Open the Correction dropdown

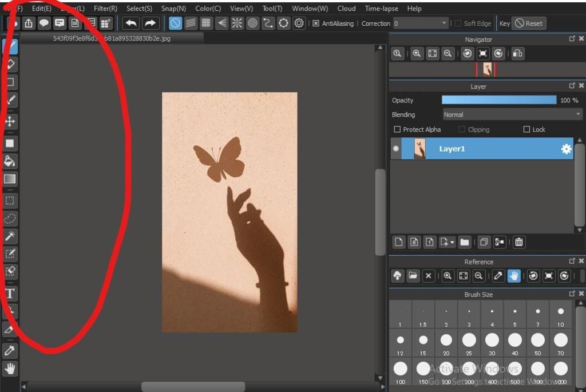[420, 23]
